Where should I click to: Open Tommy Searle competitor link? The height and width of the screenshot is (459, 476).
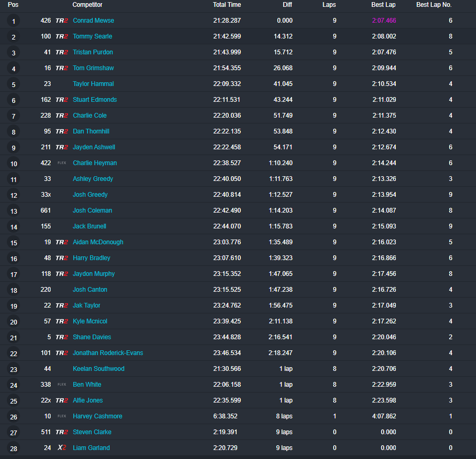coord(92,36)
